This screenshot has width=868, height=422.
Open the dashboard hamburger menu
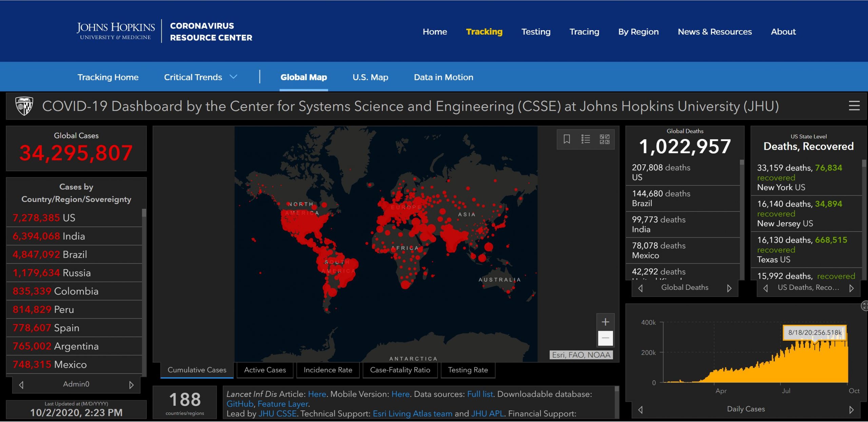tap(854, 106)
